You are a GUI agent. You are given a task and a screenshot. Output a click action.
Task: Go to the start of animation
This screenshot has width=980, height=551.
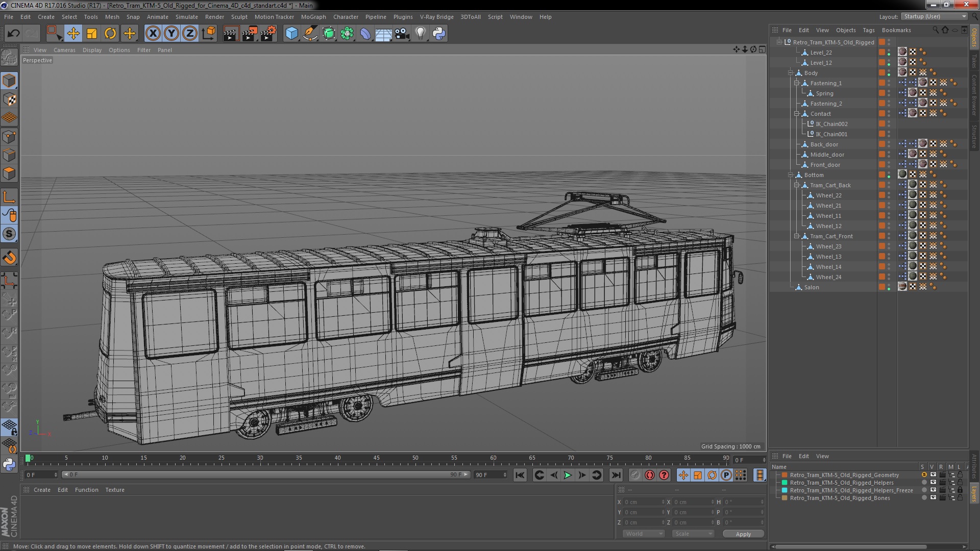click(520, 475)
